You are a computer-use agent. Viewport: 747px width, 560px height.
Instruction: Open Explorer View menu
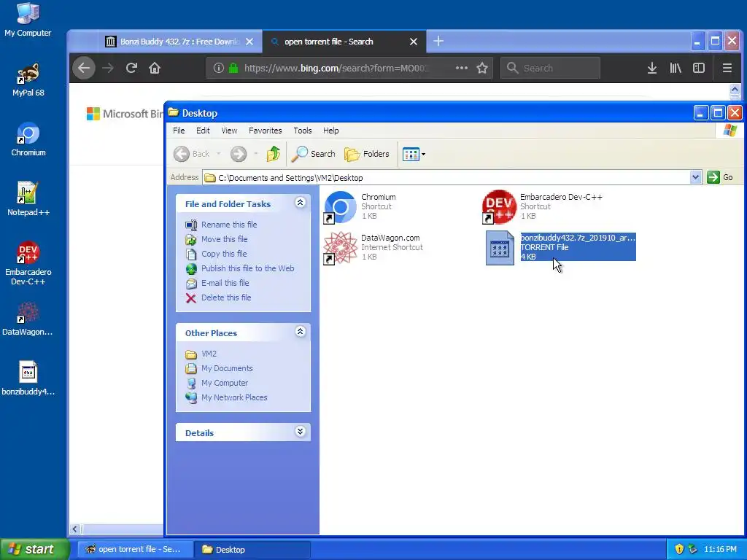(229, 131)
